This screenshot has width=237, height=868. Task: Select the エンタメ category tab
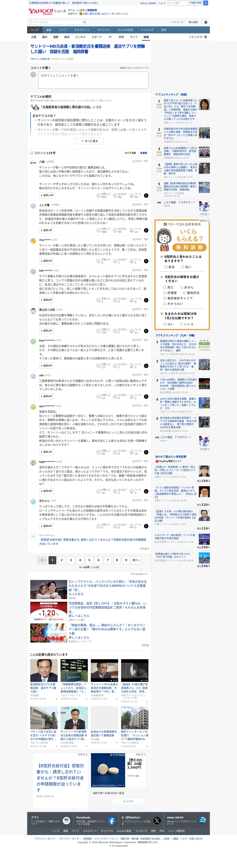click(80, 37)
